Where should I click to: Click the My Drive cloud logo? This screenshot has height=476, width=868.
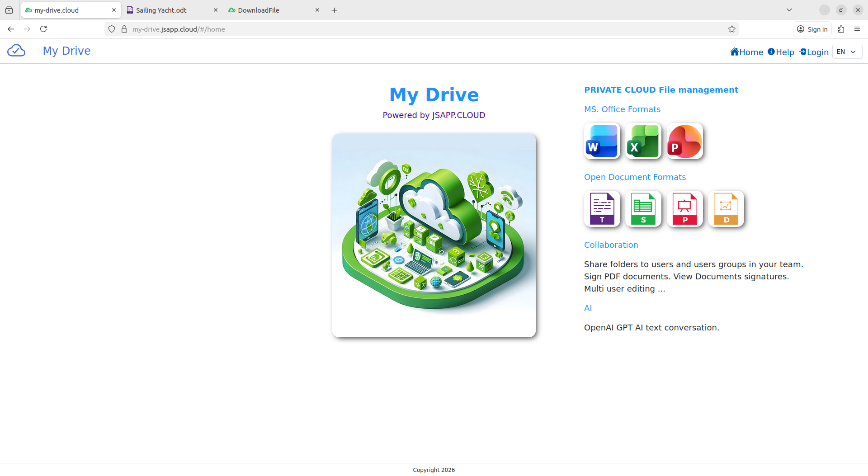pos(16,51)
